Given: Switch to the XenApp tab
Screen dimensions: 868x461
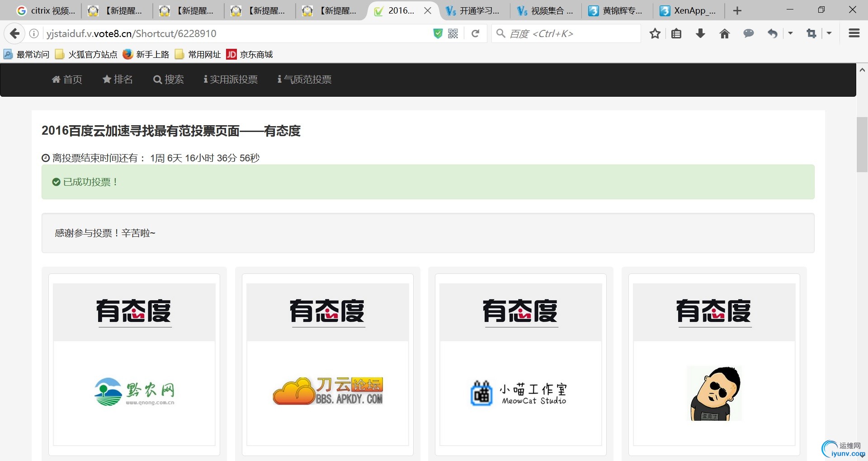Looking at the screenshot, I should (x=689, y=10).
